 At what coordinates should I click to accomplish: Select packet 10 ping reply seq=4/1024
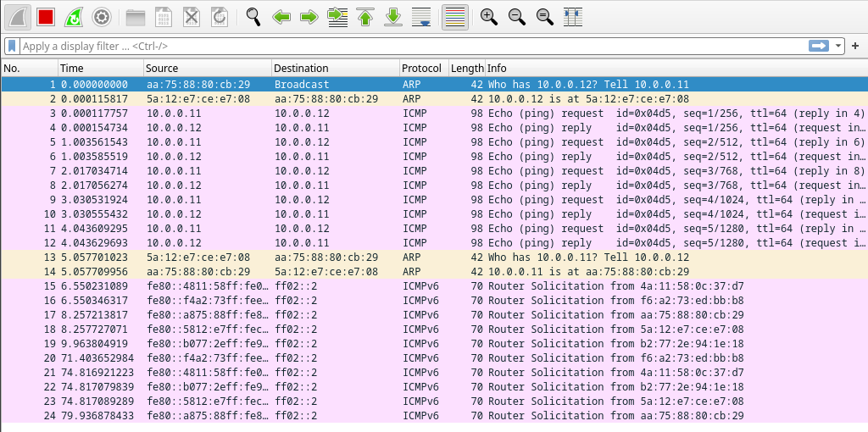pyautogui.click(x=434, y=214)
